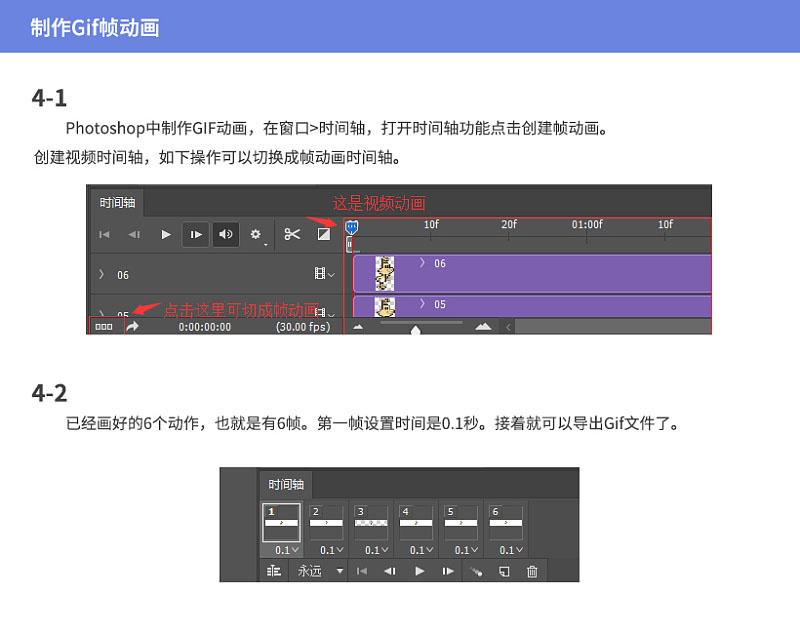Select next frame in frame animation
The image size is (800, 622).
(x=448, y=571)
